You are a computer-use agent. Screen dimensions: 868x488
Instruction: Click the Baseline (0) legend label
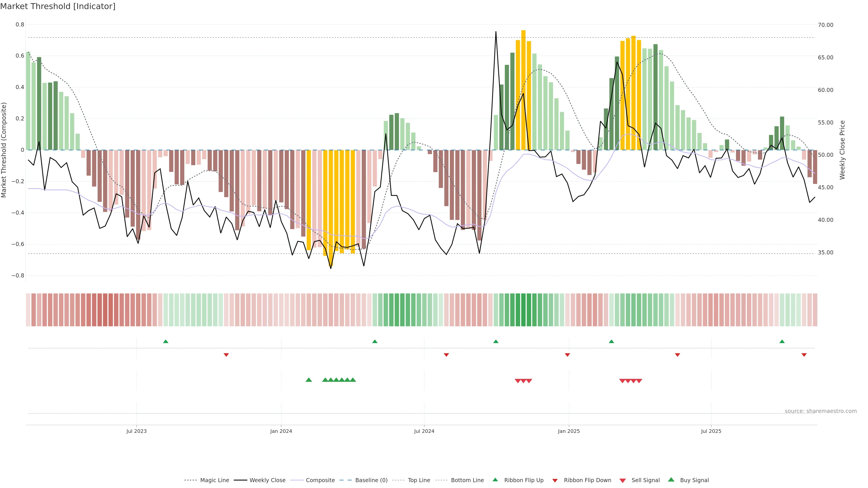click(371, 480)
